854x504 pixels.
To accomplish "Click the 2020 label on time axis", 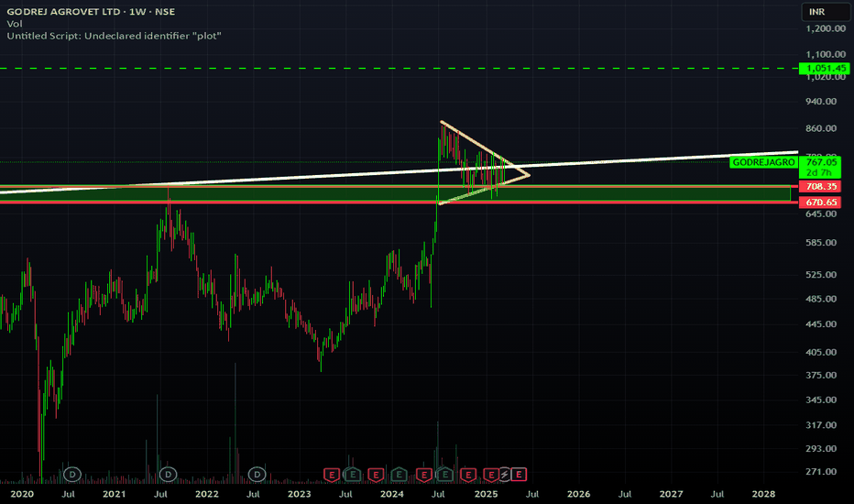I will (x=22, y=494).
